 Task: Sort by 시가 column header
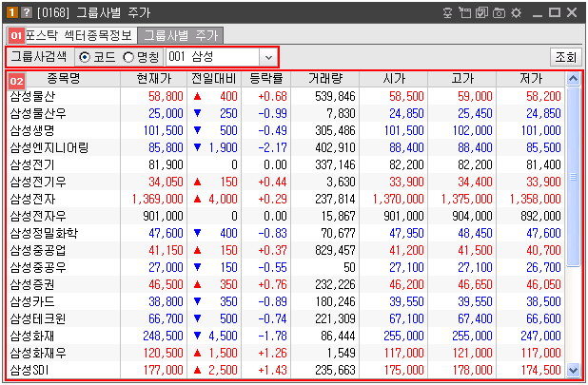[394, 79]
